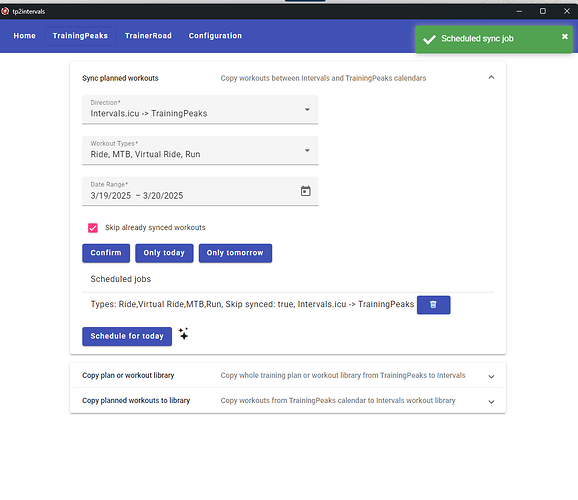Viewport: 578px width, 500px height.
Task: Delete the scheduled job with trash icon
Action: pos(434,305)
